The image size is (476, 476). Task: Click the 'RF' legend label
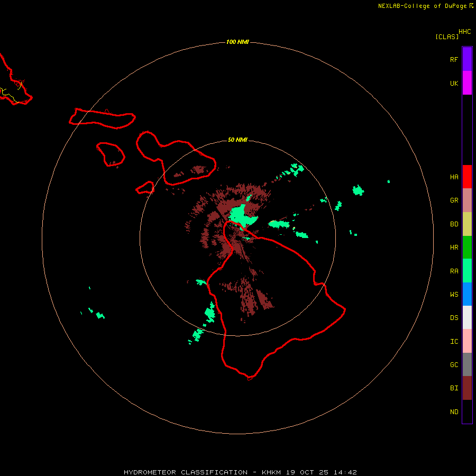[x=454, y=59]
